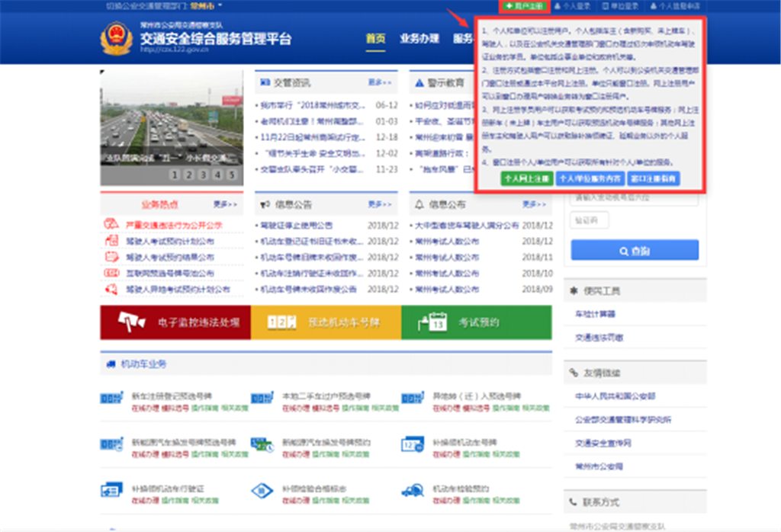The image size is (781, 532).
Task: Click the 补换领机动车行驶证 card icon
Action: 111,489
